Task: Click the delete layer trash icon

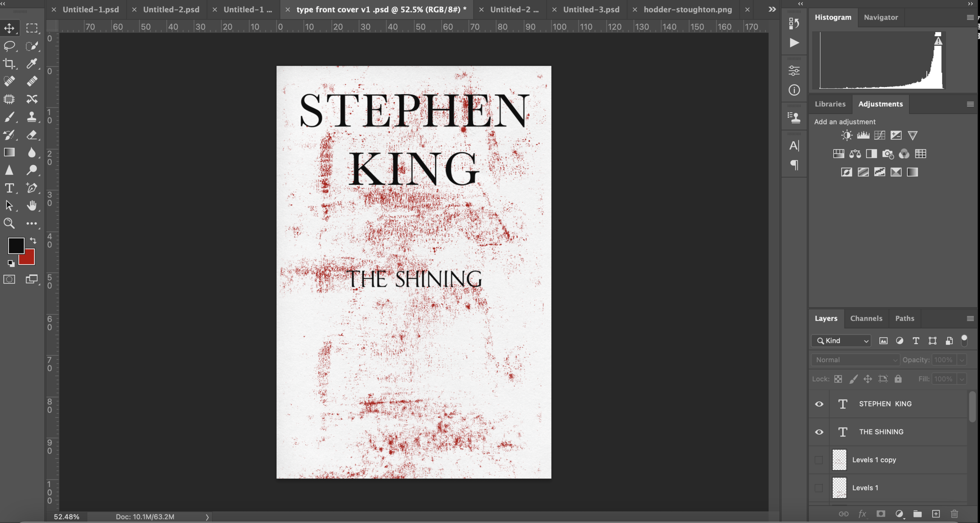Action: click(x=954, y=514)
